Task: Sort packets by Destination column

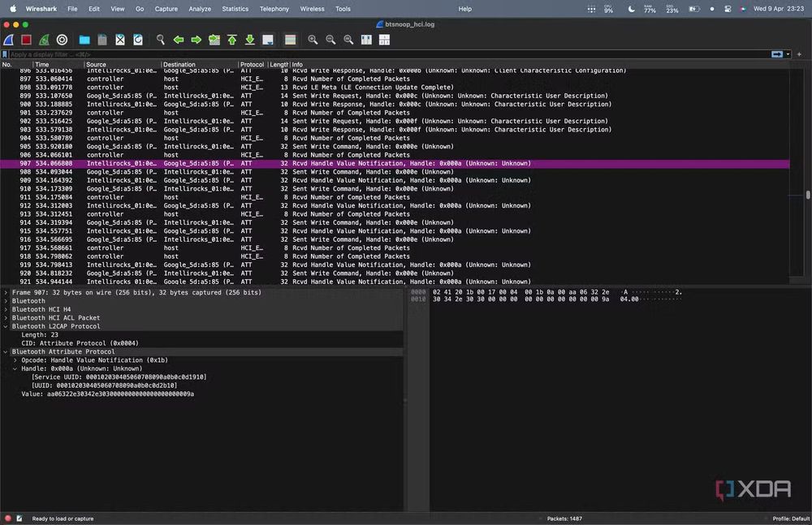Action: click(x=200, y=65)
